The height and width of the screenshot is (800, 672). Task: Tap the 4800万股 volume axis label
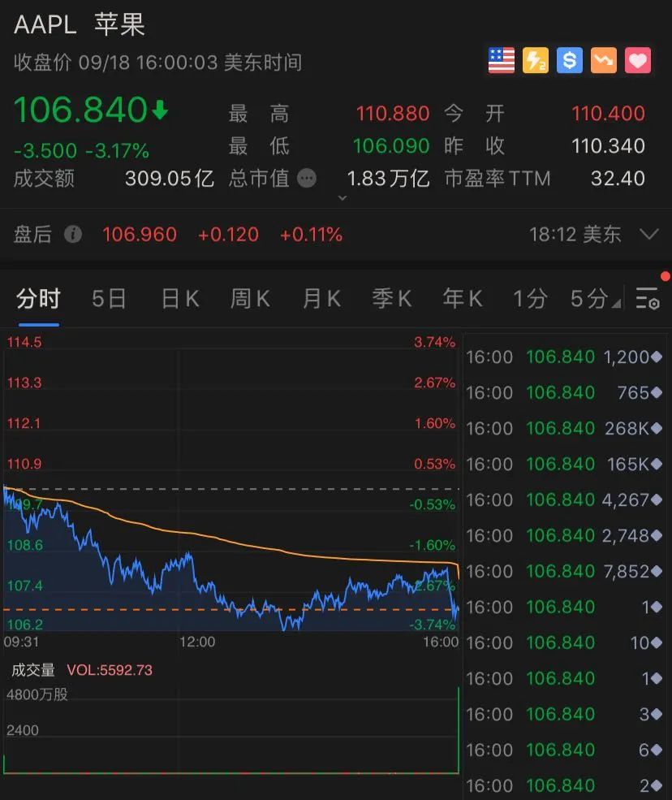37,694
